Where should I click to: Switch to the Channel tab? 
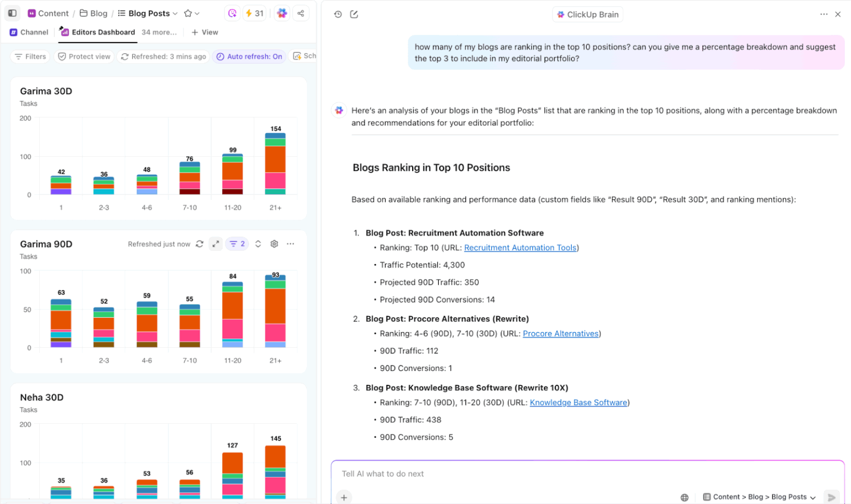tap(28, 32)
